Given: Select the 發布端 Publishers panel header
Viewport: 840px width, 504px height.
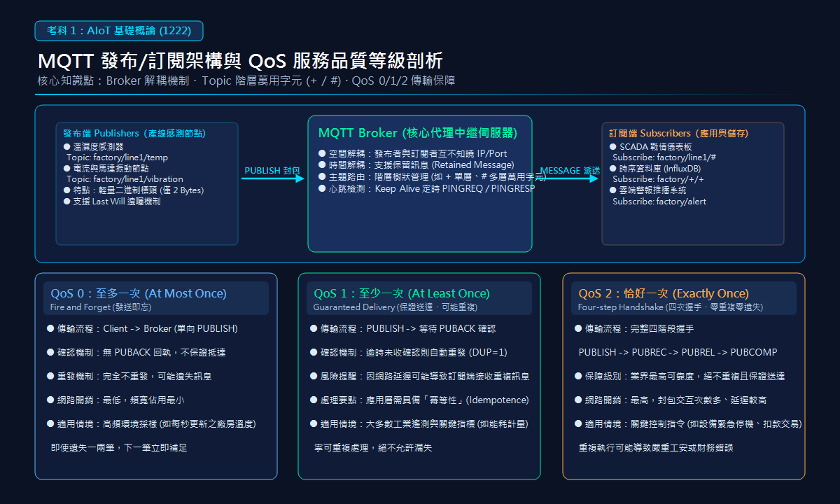Looking at the screenshot, I should (x=134, y=133).
